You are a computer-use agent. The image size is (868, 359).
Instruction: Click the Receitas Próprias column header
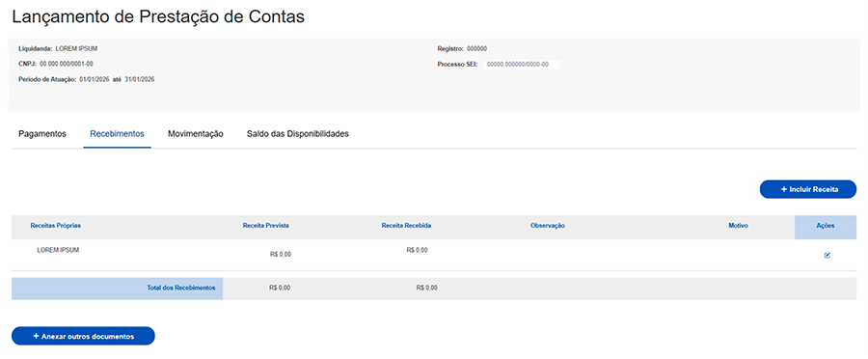pos(56,226)
